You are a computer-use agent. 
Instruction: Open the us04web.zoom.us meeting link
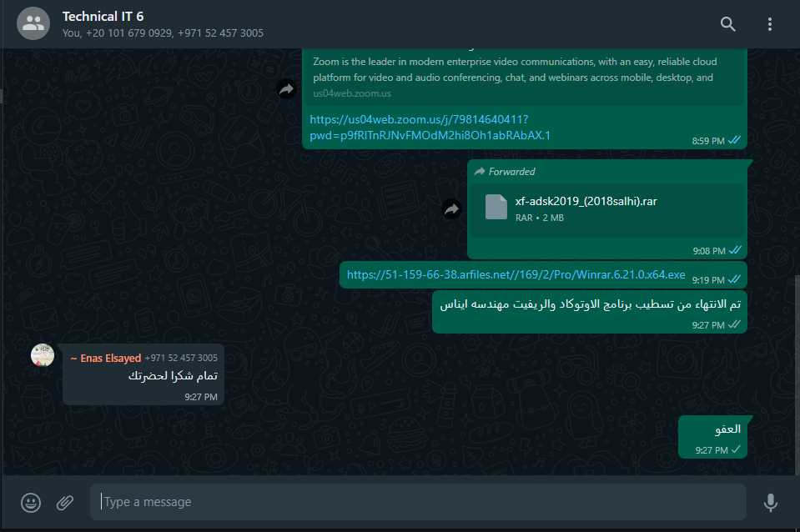point(430,127)
